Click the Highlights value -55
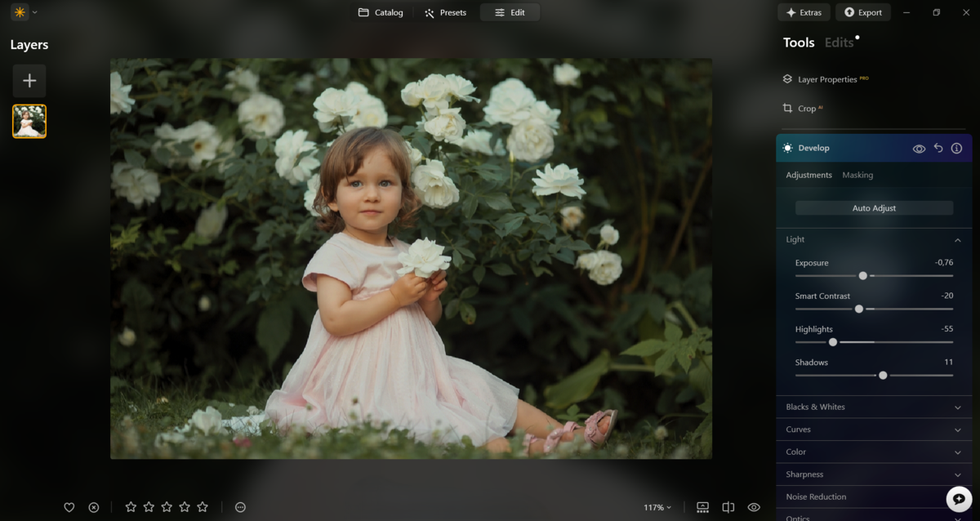 coord(947,329)
